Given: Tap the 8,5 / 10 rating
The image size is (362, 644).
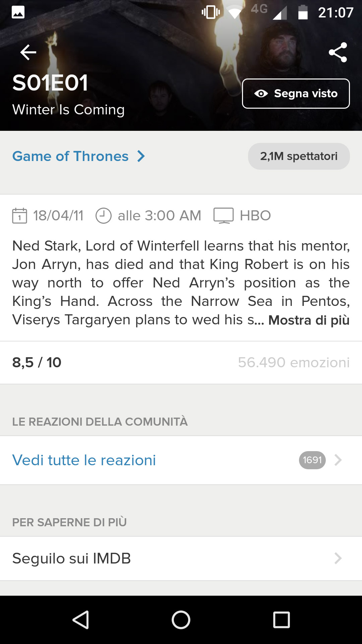Looking at the screenshot, I should pos(37,363).
